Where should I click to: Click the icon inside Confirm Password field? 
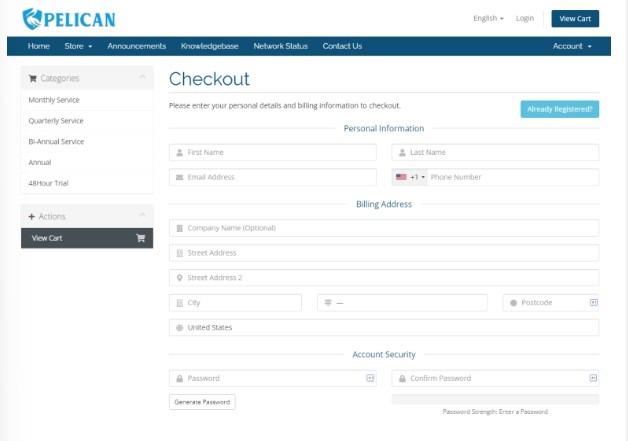pos(593,378)
